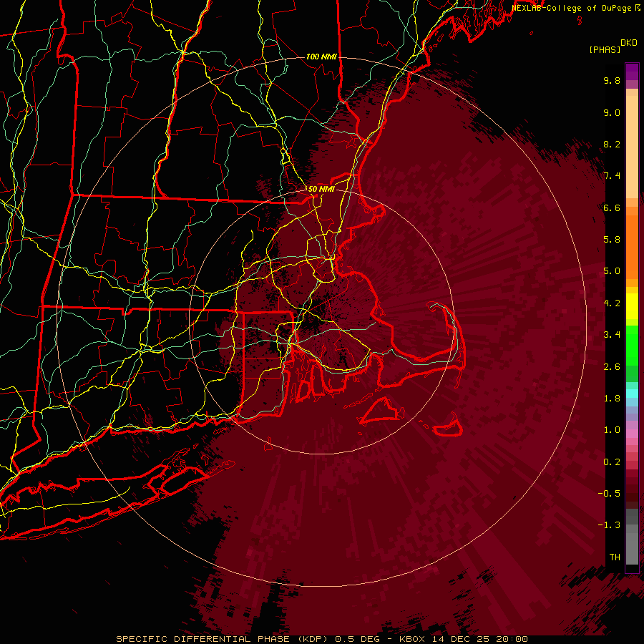Click the 100 NMI range ring label
644x644 pixels.
coord(321,57)
